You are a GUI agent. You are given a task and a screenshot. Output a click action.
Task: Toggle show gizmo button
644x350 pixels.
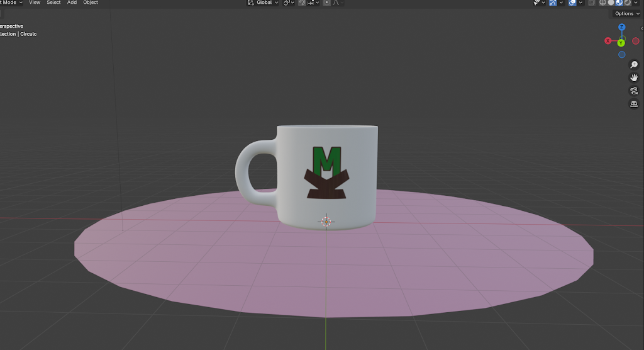pos(553,3)
